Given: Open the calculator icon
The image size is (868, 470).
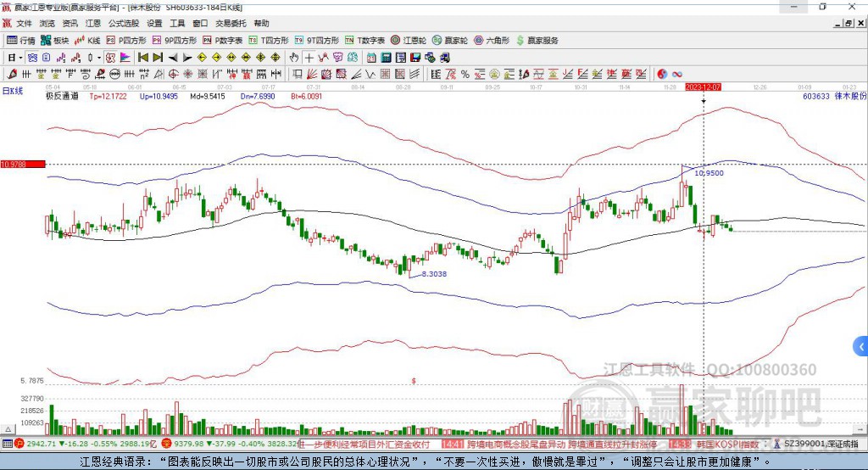Looking at the screenshot, I should 387,58.
